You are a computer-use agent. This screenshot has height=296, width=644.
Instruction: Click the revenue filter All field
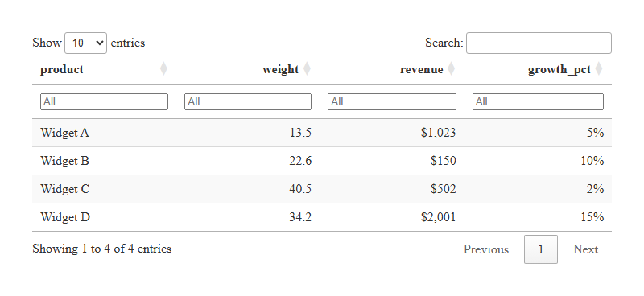click(392, 102)
